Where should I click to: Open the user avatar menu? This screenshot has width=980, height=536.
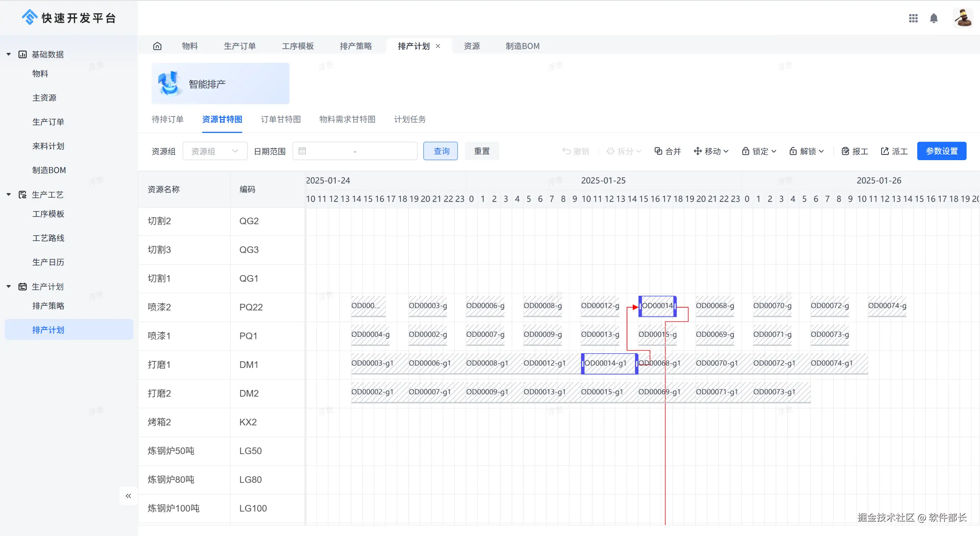click(x=962, y=18)
